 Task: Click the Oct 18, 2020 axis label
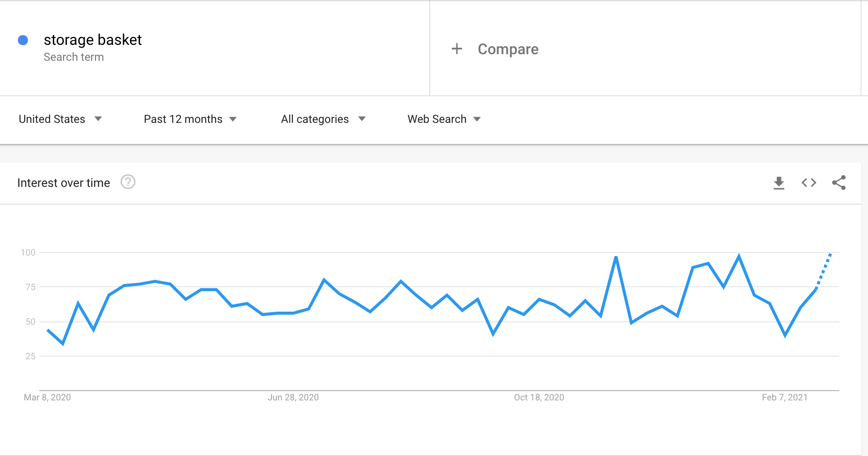click(539, 397)
